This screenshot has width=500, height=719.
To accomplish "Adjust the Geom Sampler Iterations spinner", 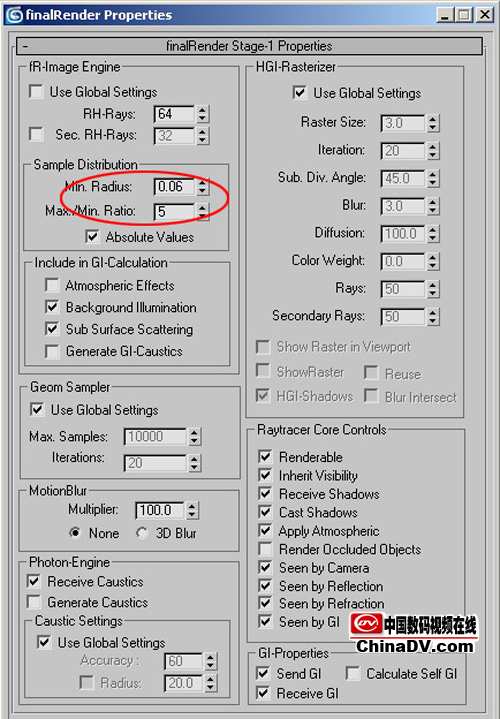I will [194, 463].
